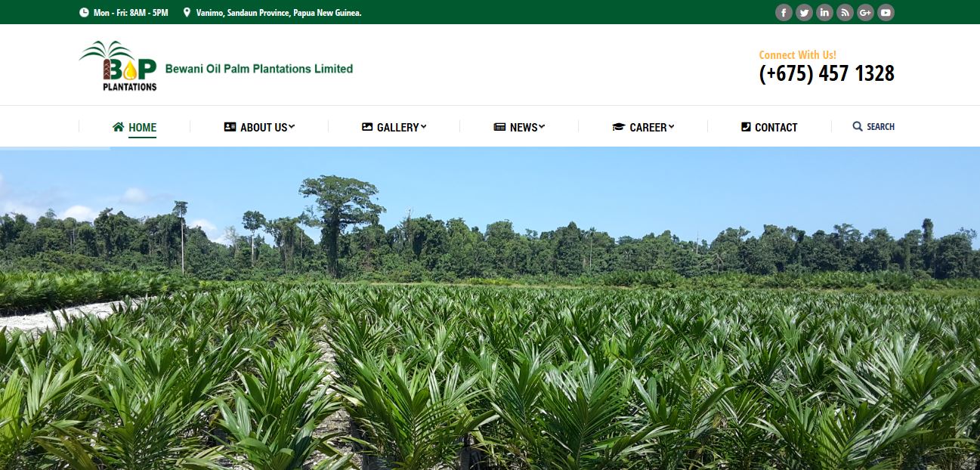Open the RSS feed icon
Image resolution: width=980 pixels, height=470 pixels.
[x=845, y=12]
